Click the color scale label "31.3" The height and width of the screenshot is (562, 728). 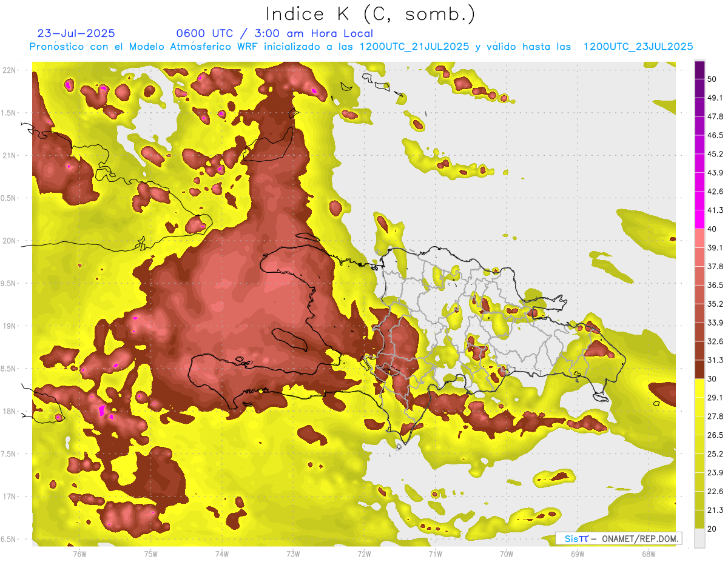tap(715, 360)
